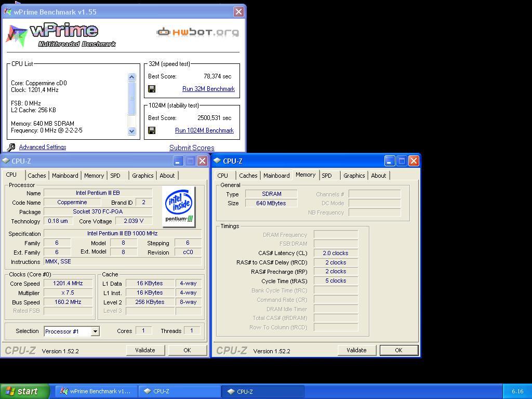Click the save icon for 1024M score

152,130
